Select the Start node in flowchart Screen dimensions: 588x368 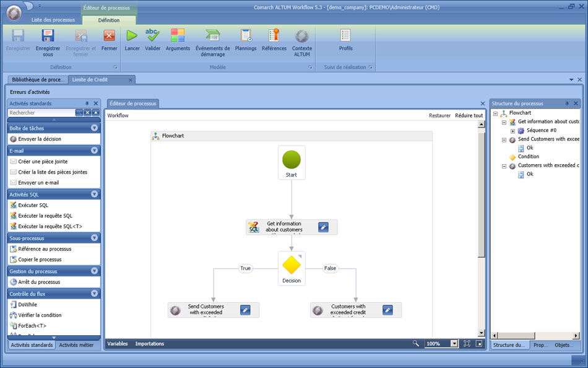(x=292, y=162)
